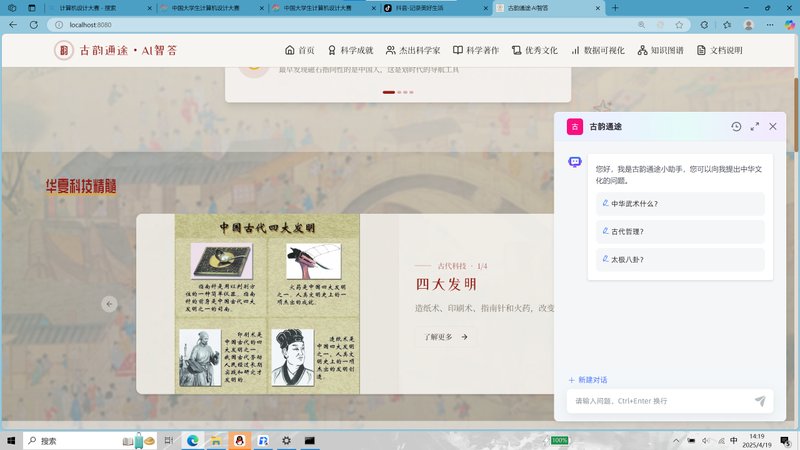Screen dimensions: 800x450
Task: Refresh the browser page
Action: click(34, 24)
